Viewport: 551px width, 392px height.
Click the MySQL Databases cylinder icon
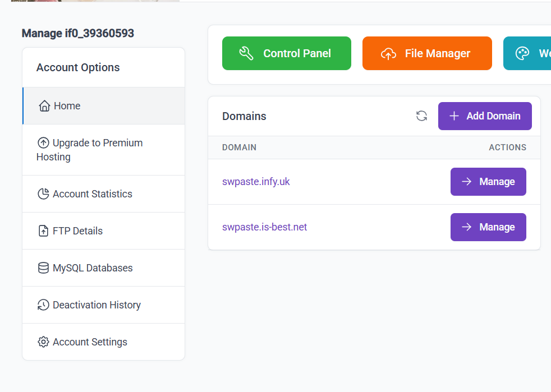(x=43, y=268)
